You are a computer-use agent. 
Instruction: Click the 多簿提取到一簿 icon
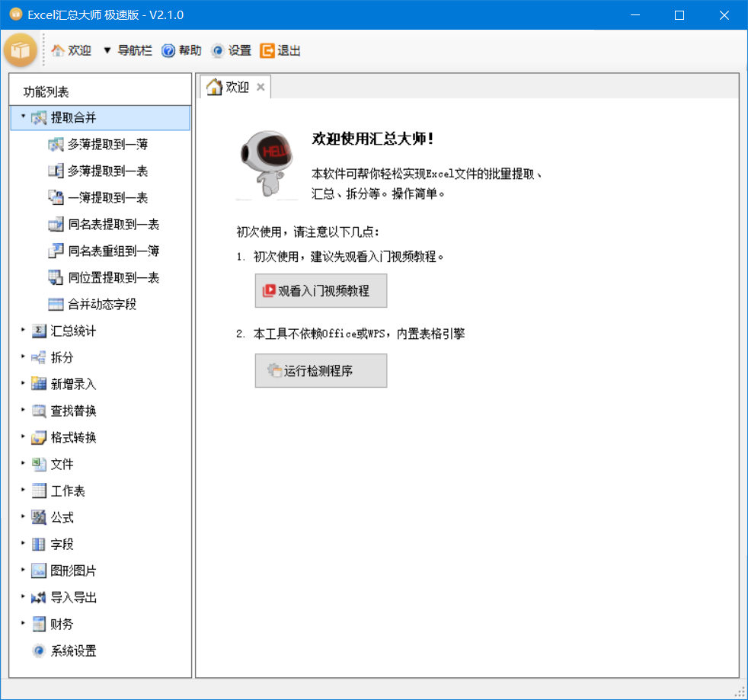tap(56, 144)
